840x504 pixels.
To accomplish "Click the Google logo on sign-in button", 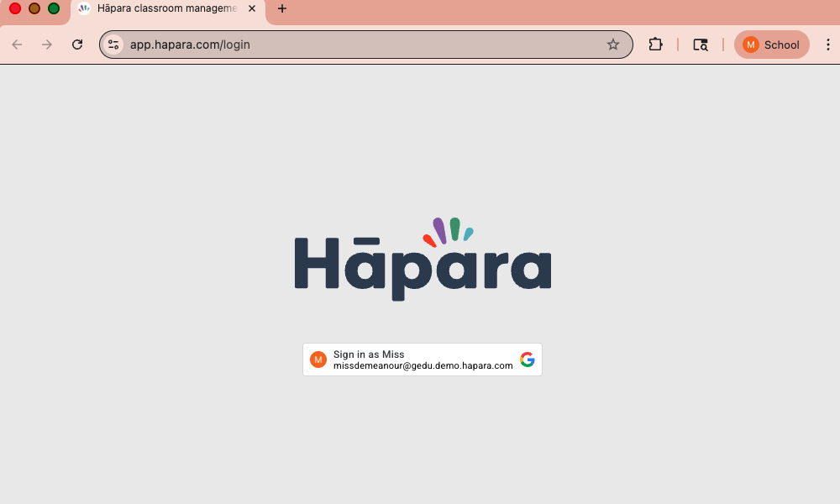I will (x=528, y=360).
